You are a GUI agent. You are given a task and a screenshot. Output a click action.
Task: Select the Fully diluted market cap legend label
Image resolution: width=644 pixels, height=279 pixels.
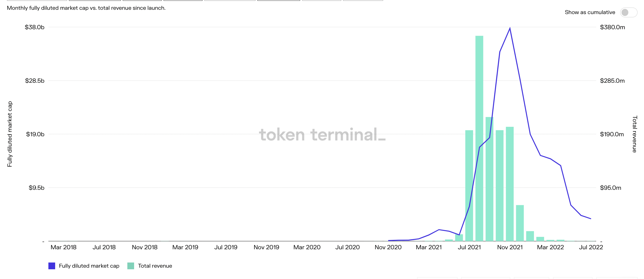pos(89,266)
